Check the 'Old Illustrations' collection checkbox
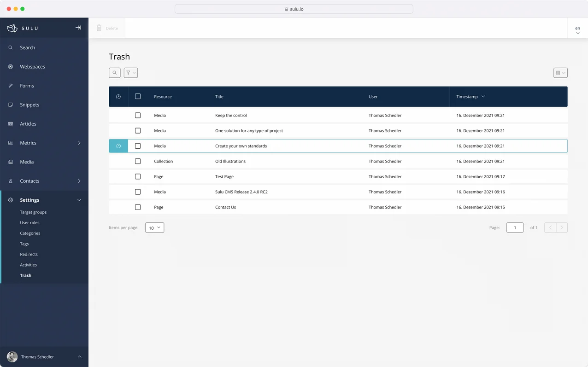This screenshot has width=588, height=367. coord(138,162)
